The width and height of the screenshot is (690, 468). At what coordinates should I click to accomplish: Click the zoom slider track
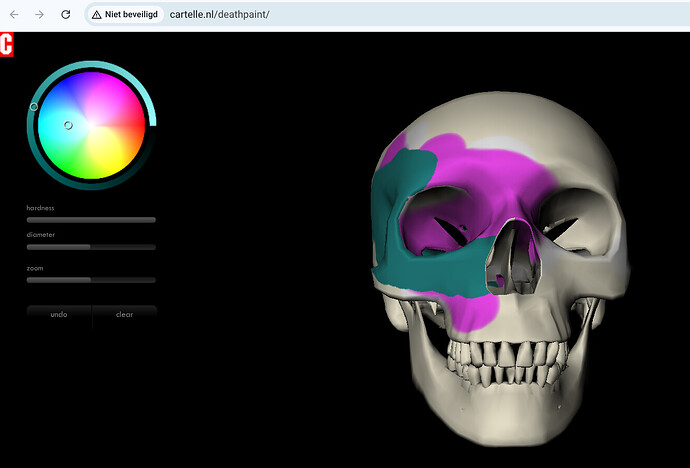coord(91,280)
